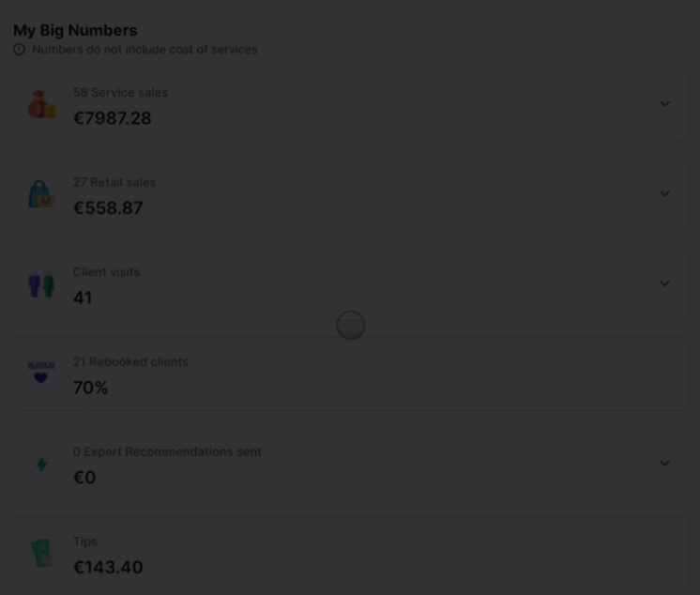Open the €7987.28 service sales amount
The width and height of the screenshot is (700, 595).
click(112, 118)
